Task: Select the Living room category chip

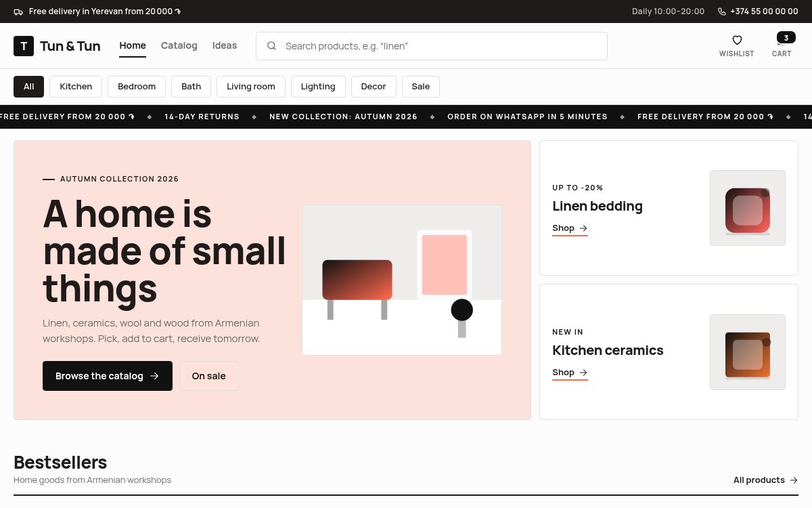Action: pos(251,87)
